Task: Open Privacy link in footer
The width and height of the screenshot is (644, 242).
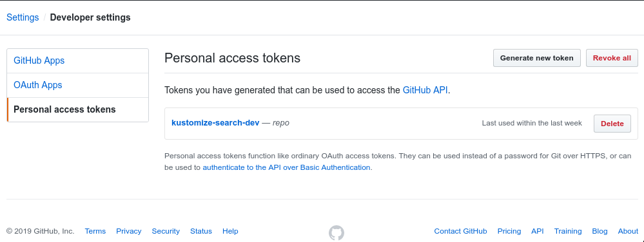Action: (128, 231)
